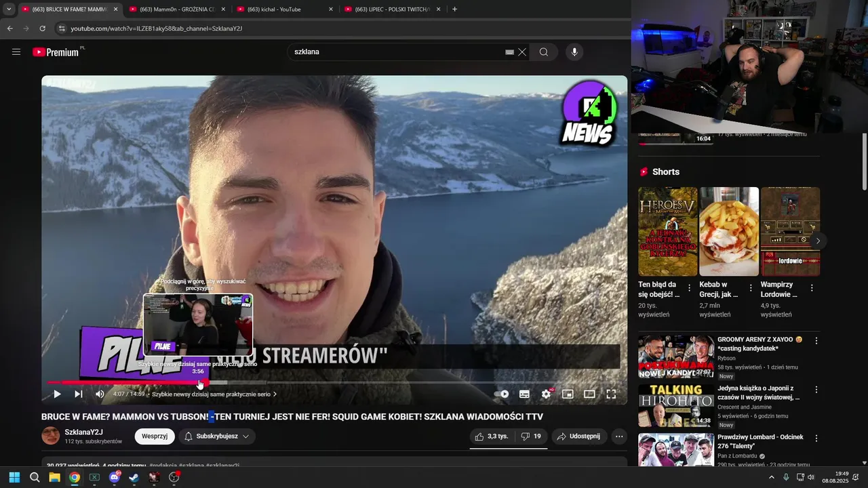The image size is (868, 488).
Task: Mute the video volume speaker
Action: 100,394
